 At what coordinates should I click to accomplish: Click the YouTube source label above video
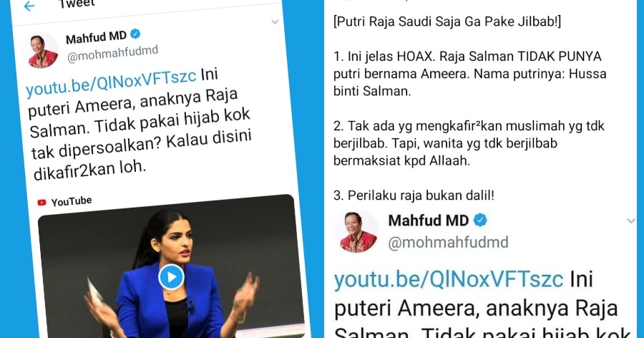point(71,201)
